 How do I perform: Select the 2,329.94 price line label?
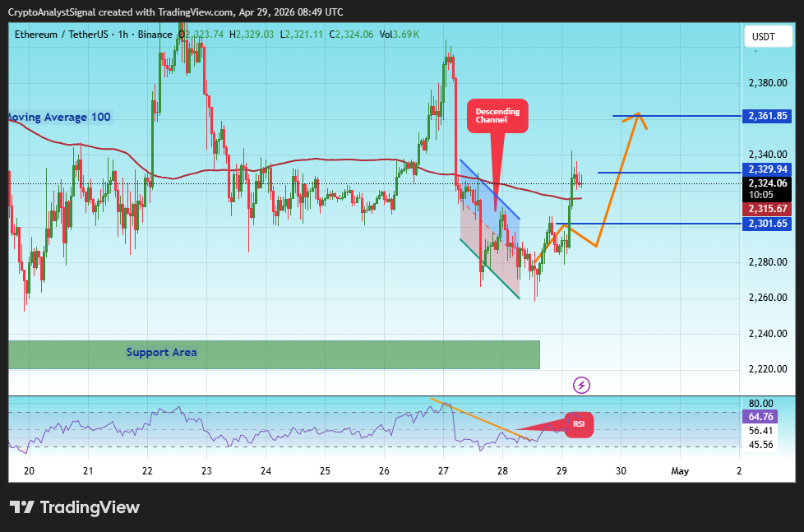pyautogui.click(x=767, y=169)
